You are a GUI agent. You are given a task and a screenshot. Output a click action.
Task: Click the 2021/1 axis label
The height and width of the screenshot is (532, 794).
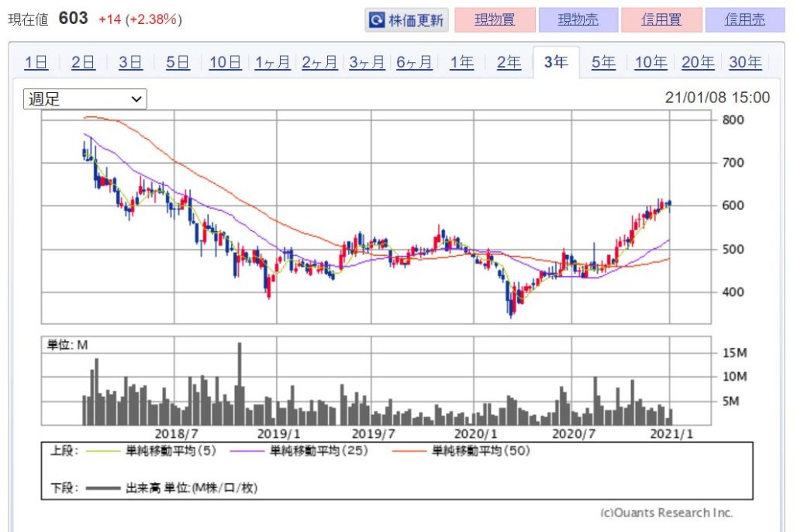[x=671, y=434]
